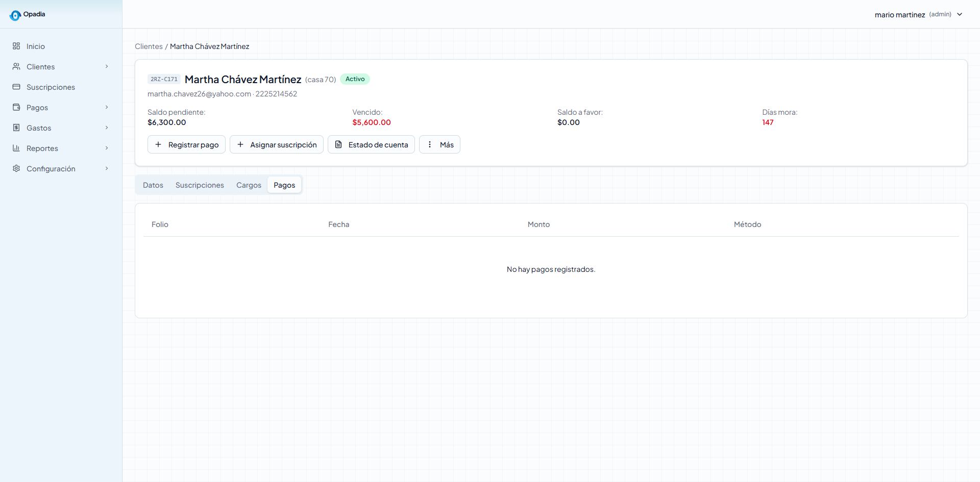The width and height of the screenshot is (980, 482).
Task: Go back via Clientes breadcrumb link
Action: point(149,46)
